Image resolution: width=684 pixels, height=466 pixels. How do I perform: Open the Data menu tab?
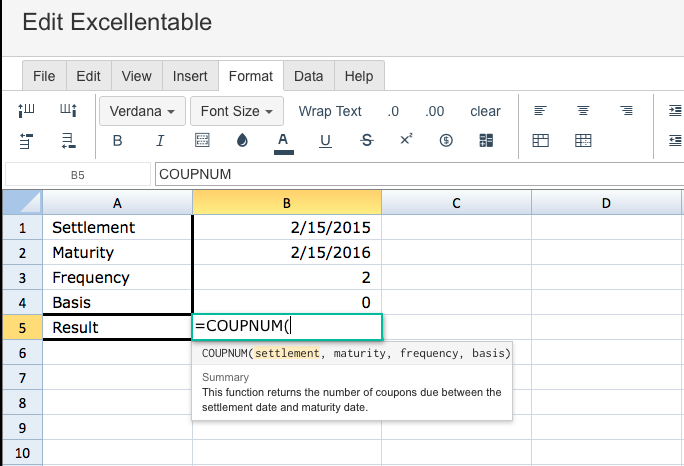point(309,76)
